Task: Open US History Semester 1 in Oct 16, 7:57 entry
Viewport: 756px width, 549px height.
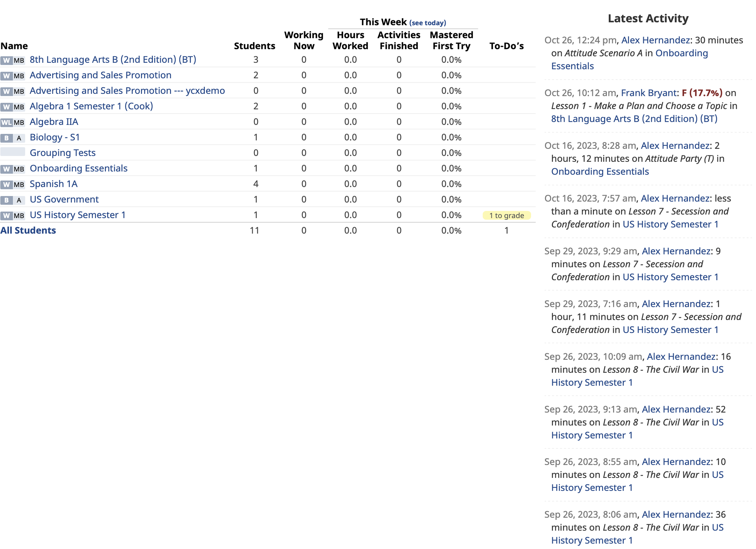Action: click(x=671, y=225)
